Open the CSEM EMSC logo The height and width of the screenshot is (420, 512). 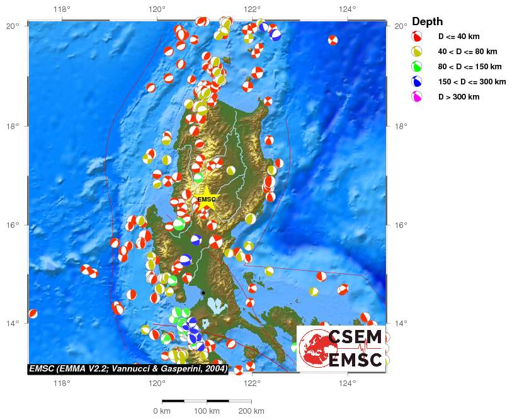tap(341, 348)
